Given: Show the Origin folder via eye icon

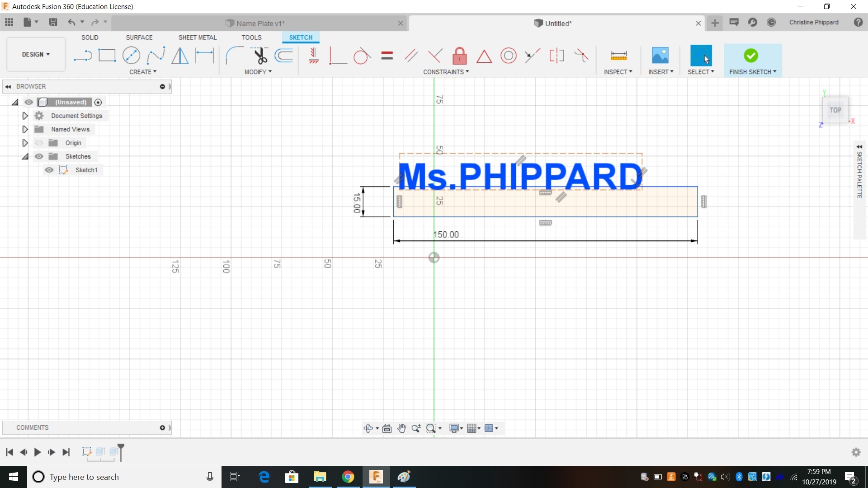Looking at the screenshot, I should coord(39,143).
